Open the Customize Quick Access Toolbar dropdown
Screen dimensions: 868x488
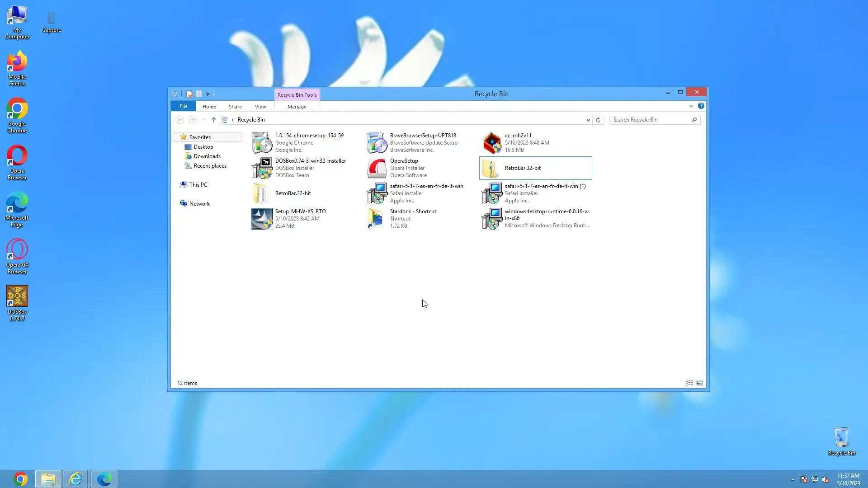point(208,94)
